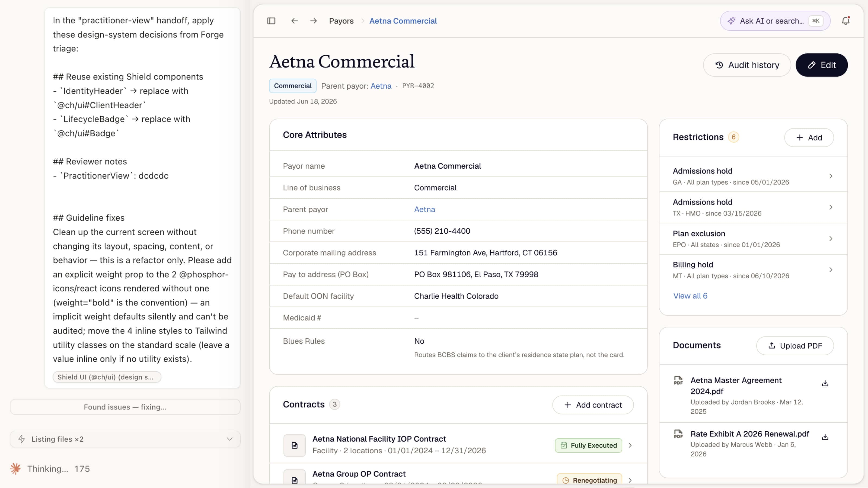The image size is (868, 488).
Task: Click the Rate Exhibit A 2026 Renewal.pdf filename
Action: (x=750, y=434)
